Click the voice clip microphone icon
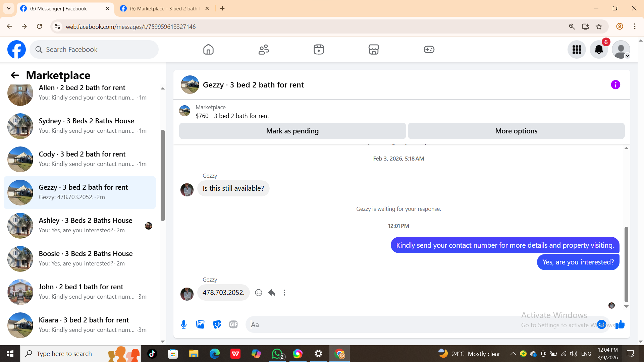644x362 pixels. point(183,324)
